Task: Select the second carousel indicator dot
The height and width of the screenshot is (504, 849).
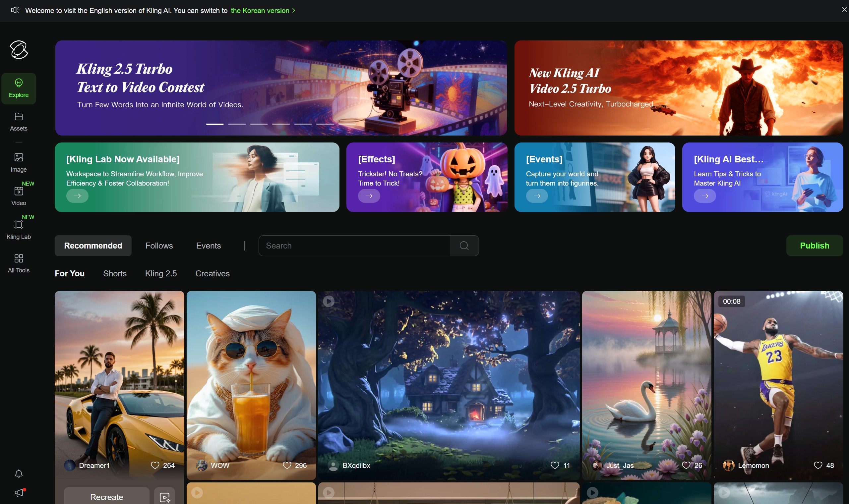Action: coord(237,124)
